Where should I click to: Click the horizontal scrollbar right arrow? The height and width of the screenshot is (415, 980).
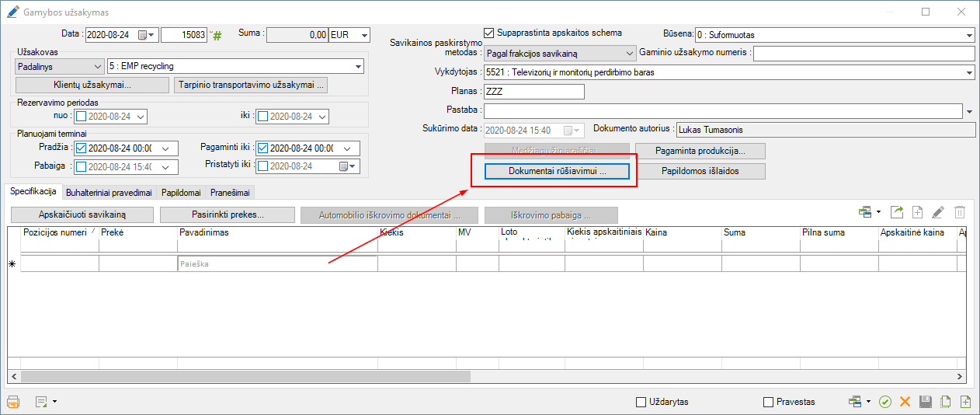click(960, 377)
